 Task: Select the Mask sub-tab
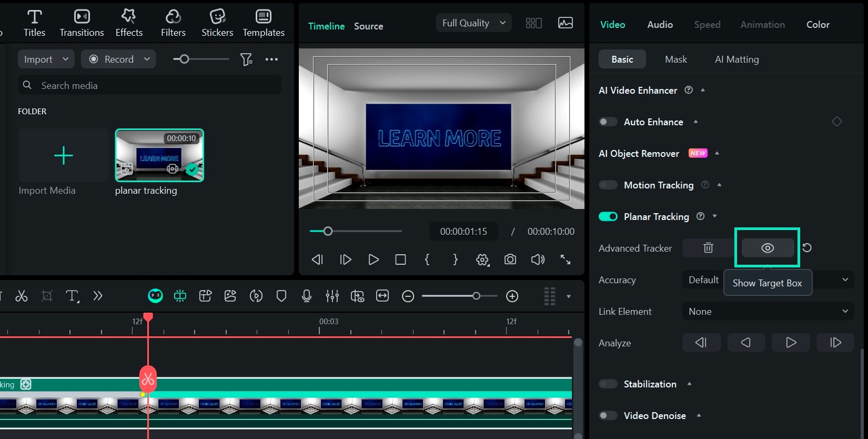pos(676,59)
